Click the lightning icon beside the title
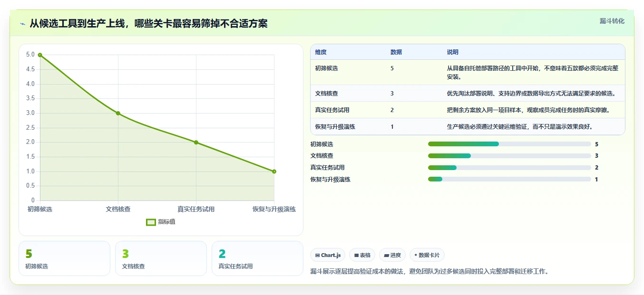The image size is (644, 295). pyautogui.click(x=23, y=24)
